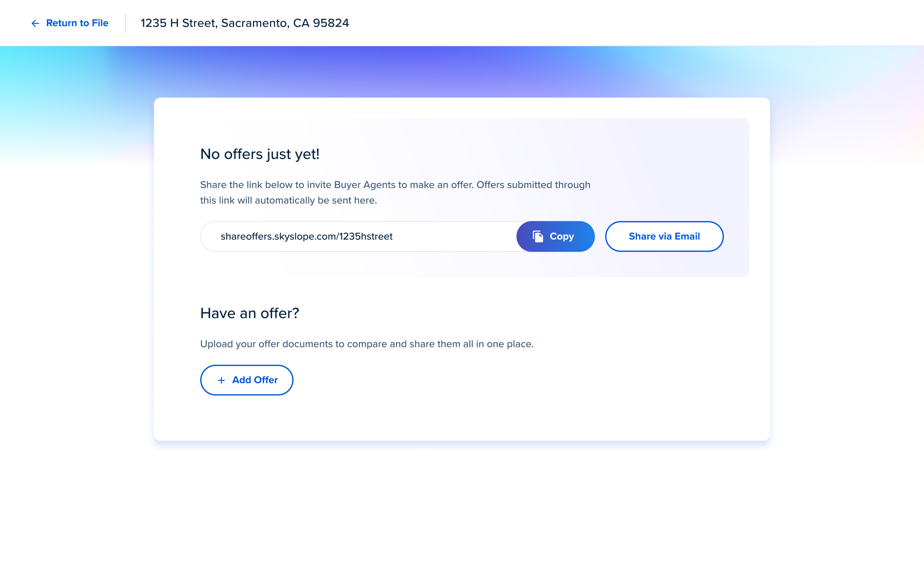Viewport: 924px width, 565px height.
Task: Click the copy document icon
Action: (x=538, y=236)
